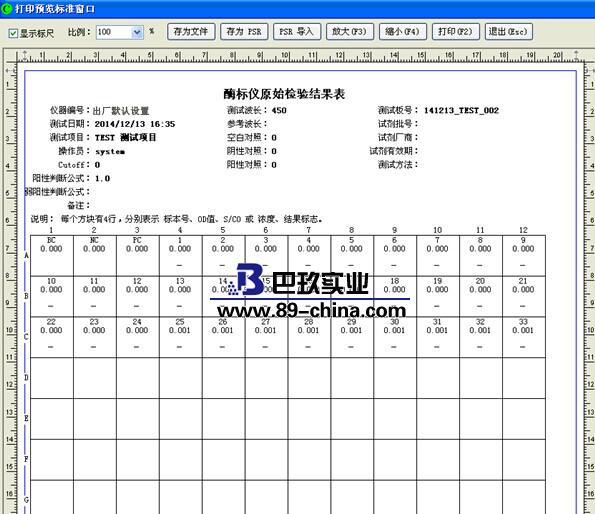595x514 pixels.
Task: Click sample 33 cell in row C
Action: click(524, 337)
